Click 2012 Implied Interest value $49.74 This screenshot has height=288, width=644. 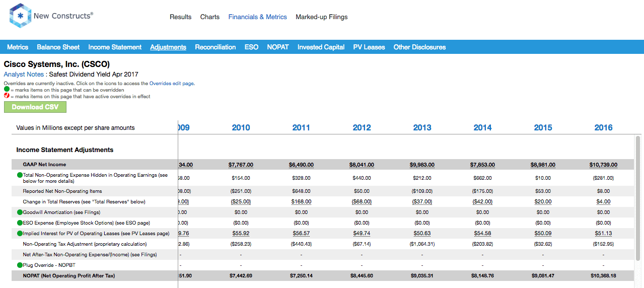[x=362, y=233]
